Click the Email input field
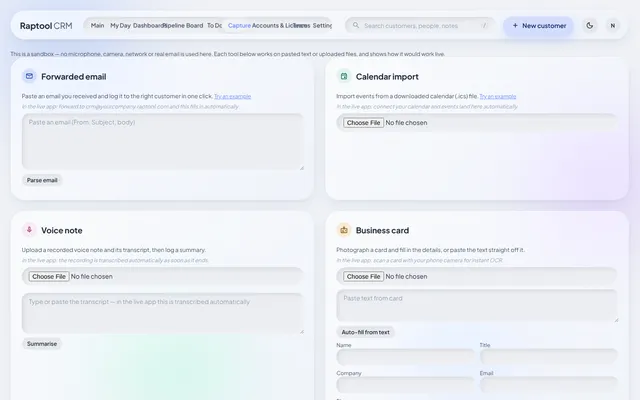 pyautogui.click(x=549, y=384)
